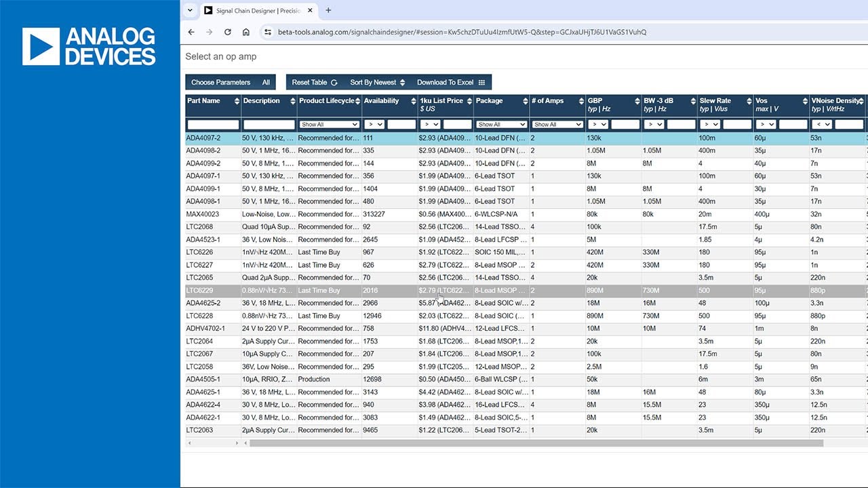The height and width of the screenshot is (488, 868).
Task: Open new browser tab plus icon
Action: [x=328, y=10]
